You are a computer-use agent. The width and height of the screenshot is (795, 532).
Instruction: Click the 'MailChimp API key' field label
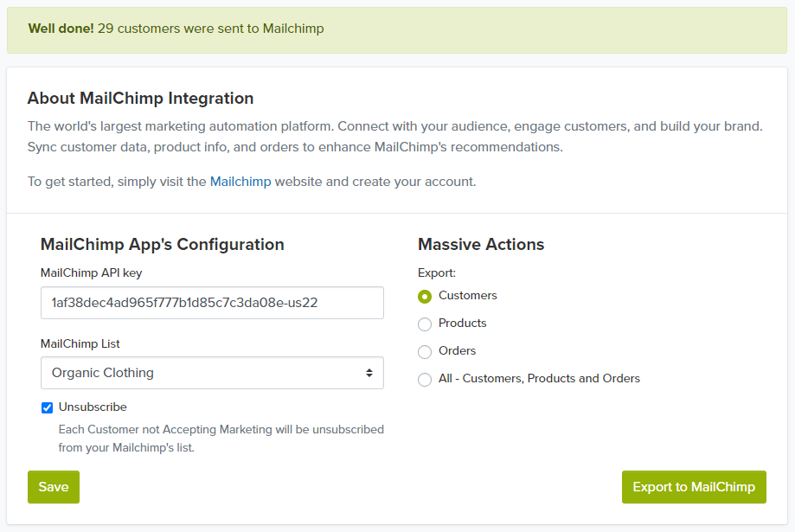[x=91, y=272]
